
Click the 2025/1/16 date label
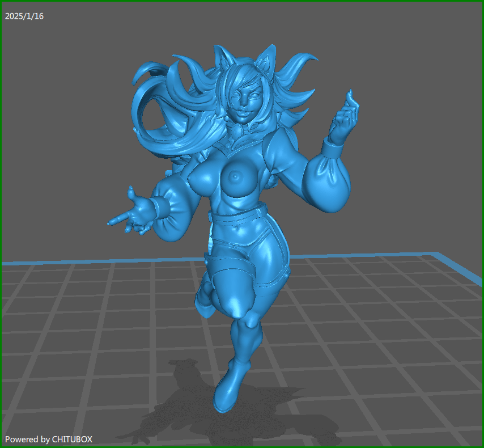point(24,16)
